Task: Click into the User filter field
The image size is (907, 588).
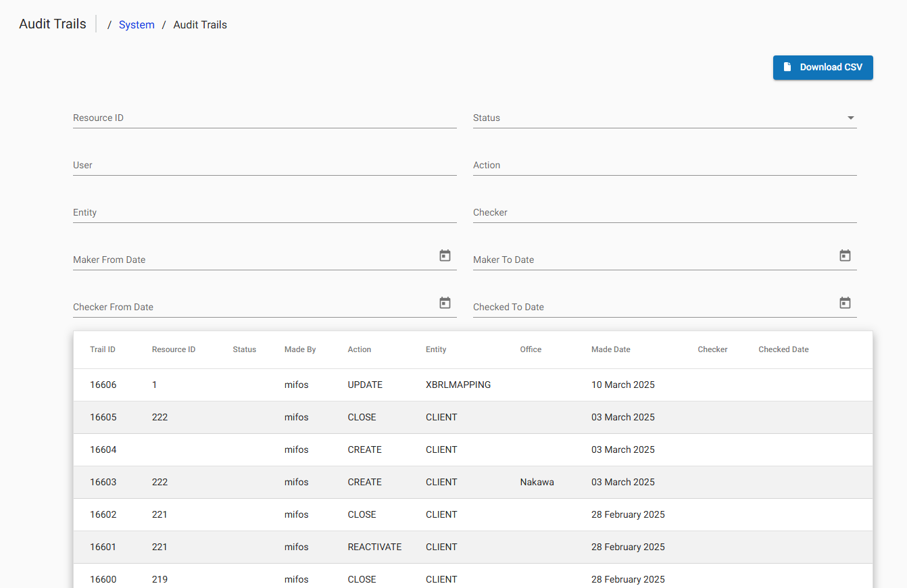Action: [264, 166]
